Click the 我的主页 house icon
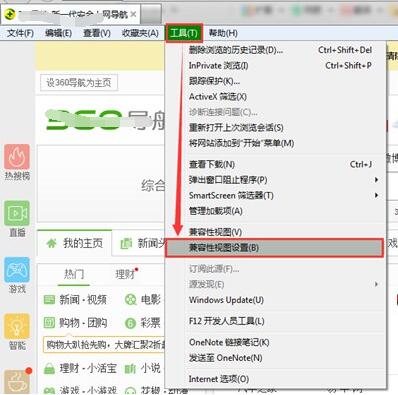The height and width of the screenshot is (395, 398). (51, 243)
